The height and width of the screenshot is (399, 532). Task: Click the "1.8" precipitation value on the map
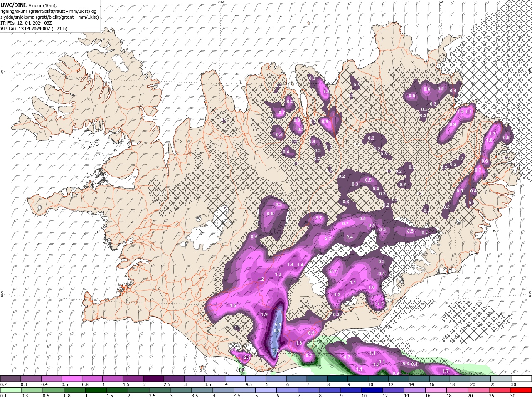pyautogui.click(x=298, y=343)
